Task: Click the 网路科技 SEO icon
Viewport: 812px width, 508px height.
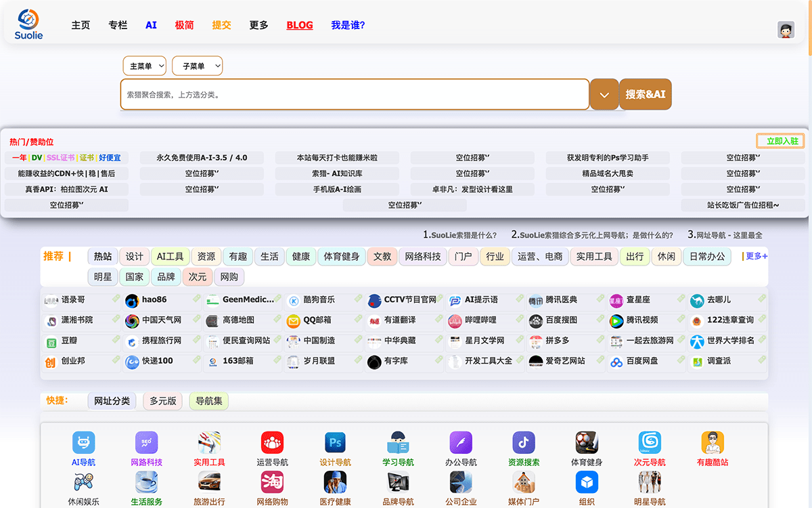Action: 146,443
